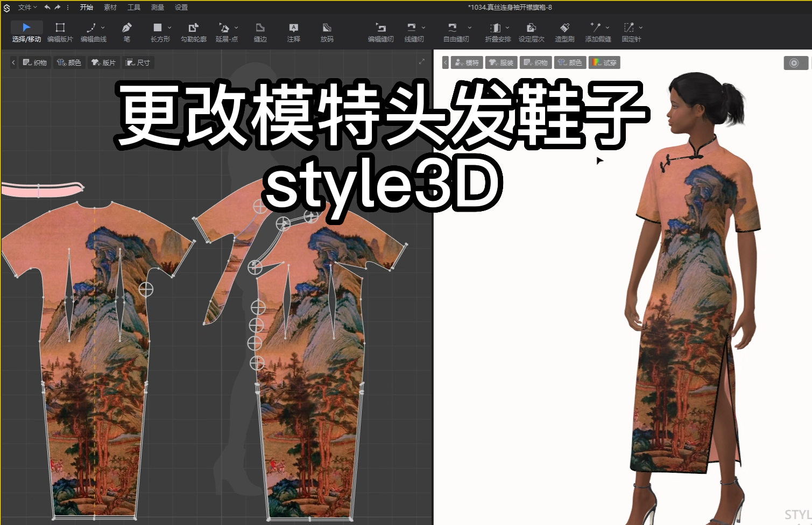Select the 编辑缝纫 tool
Viewport: 812px width, 525px height.
(381, 32)
